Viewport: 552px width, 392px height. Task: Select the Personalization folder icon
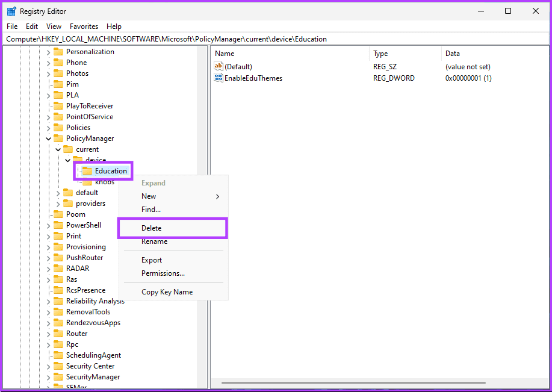pyautogui.click(x=58, y=52)
